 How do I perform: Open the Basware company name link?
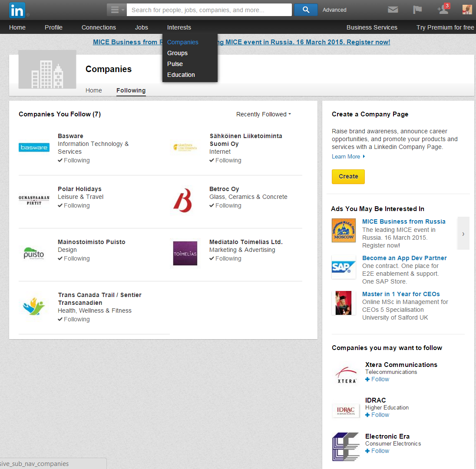click(x=70, y=136)
